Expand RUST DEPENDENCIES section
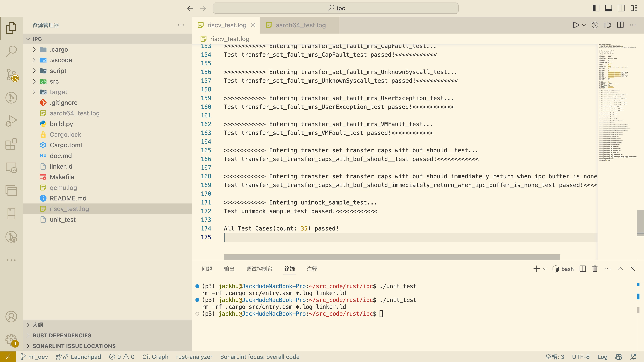644x362 pixels. pos(62,335)
